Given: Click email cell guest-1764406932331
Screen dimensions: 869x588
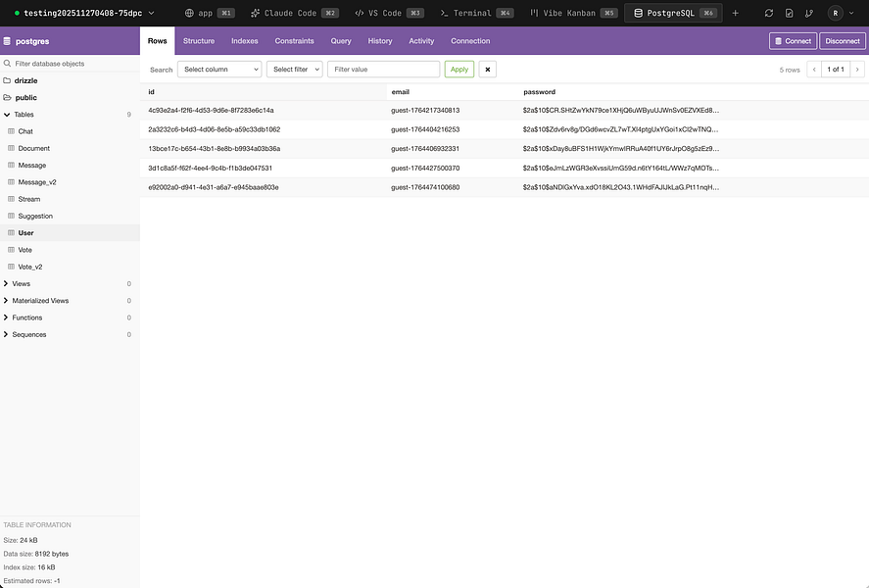Looking at the screenshot, I should pyautogui.click(x=425, y=149).
